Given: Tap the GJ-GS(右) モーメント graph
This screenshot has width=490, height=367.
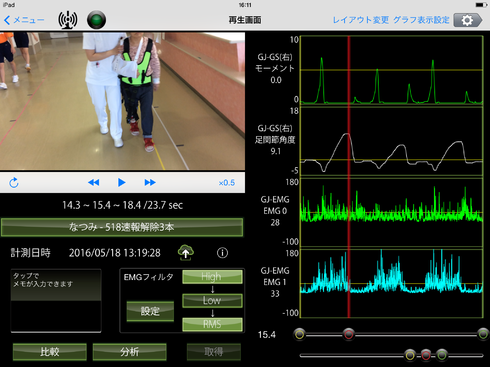Looking at the screenshot, I should (392, 70).
